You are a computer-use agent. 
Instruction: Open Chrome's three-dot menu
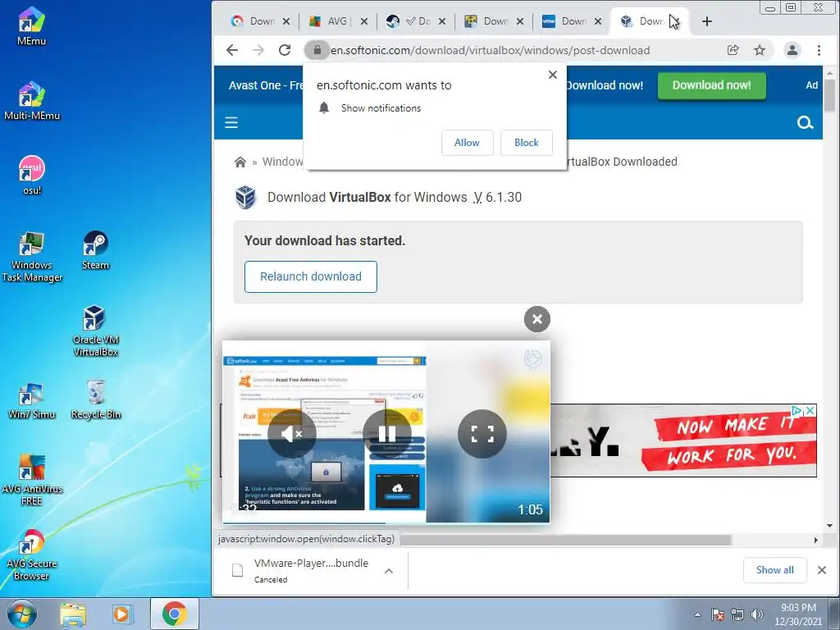click(819, 50)
